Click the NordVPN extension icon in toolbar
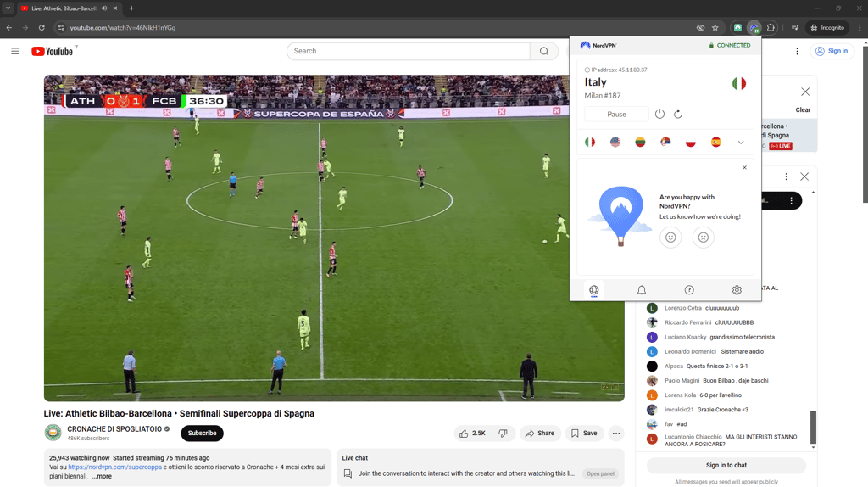Screen dimensions: 868x487 pyautogui.click(x=754, y=28)
